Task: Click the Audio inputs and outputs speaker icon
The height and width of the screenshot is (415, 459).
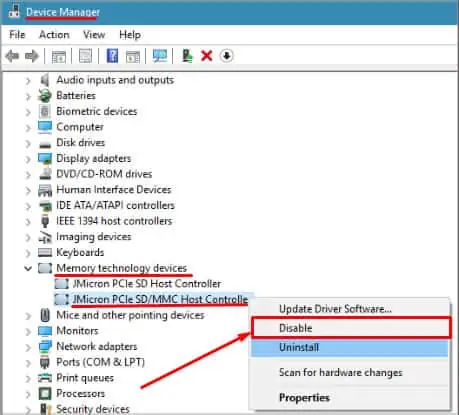Action: 45,80
